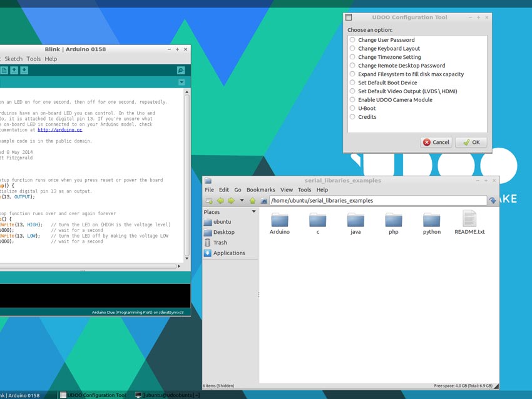Click the Open sketch up-arrow icon in Arduino
The width and height of the screenshot is (532, 399).
click(14, 70)
